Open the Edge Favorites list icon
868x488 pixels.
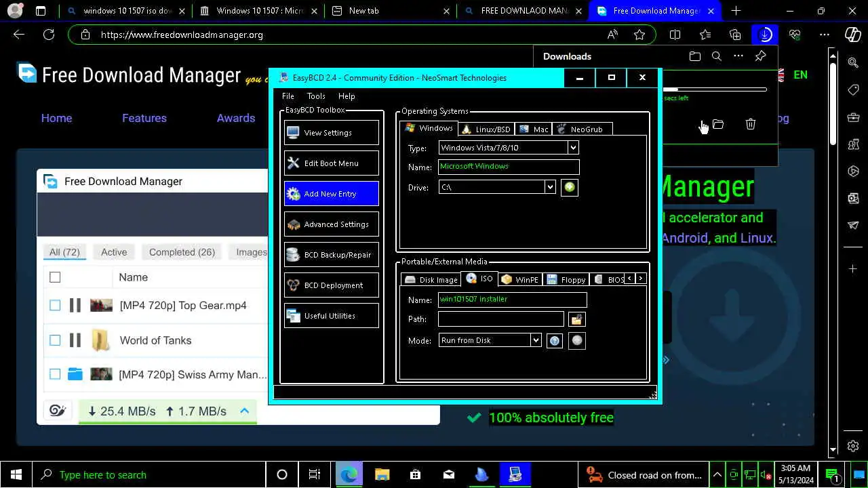(705, 35)
